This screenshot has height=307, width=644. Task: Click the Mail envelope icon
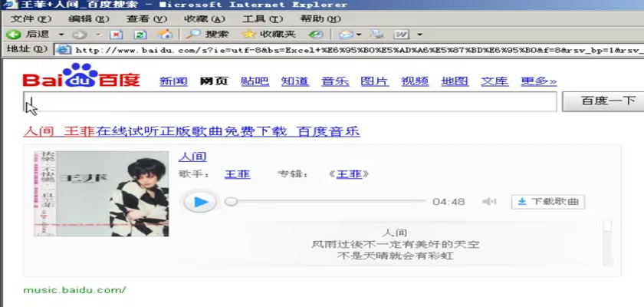click(x=347, y=35)
